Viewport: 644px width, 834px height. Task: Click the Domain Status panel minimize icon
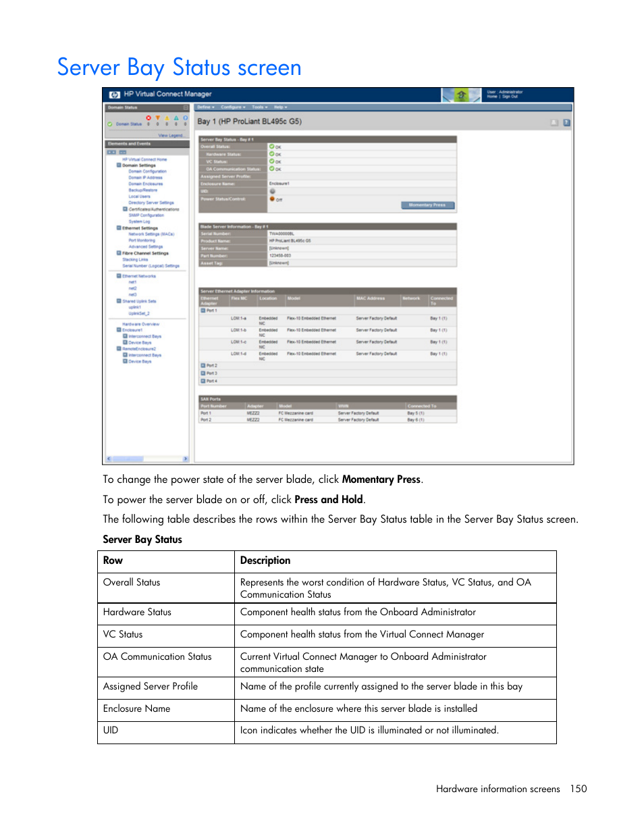click(x=186, y=107)
